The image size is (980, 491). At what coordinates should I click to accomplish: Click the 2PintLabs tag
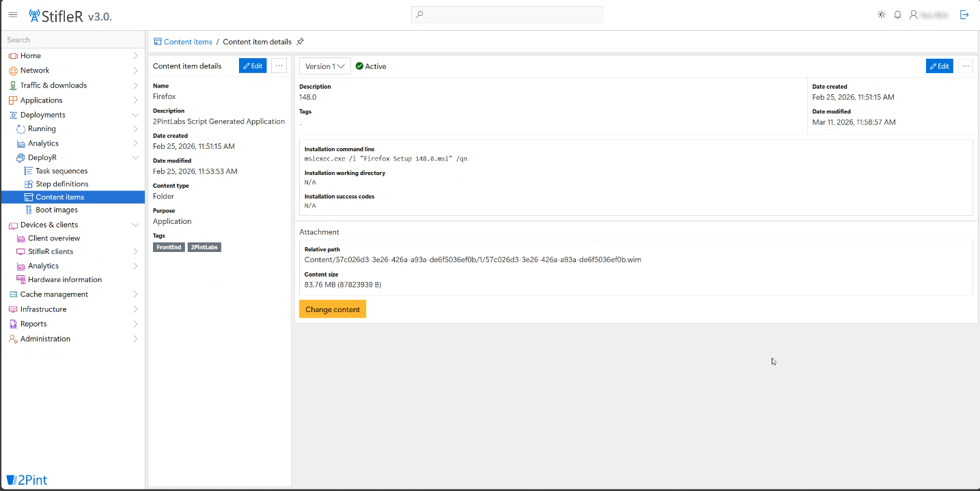click(204, 247)
